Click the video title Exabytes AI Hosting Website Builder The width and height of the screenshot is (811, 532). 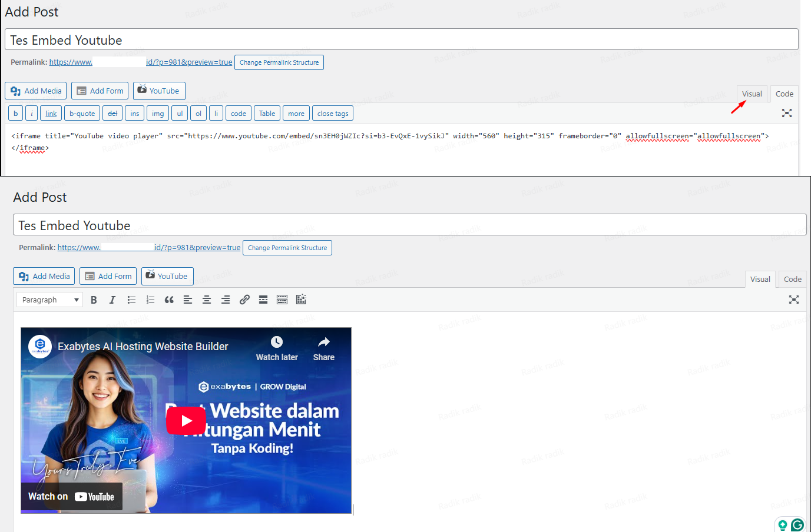coord(143,347)
